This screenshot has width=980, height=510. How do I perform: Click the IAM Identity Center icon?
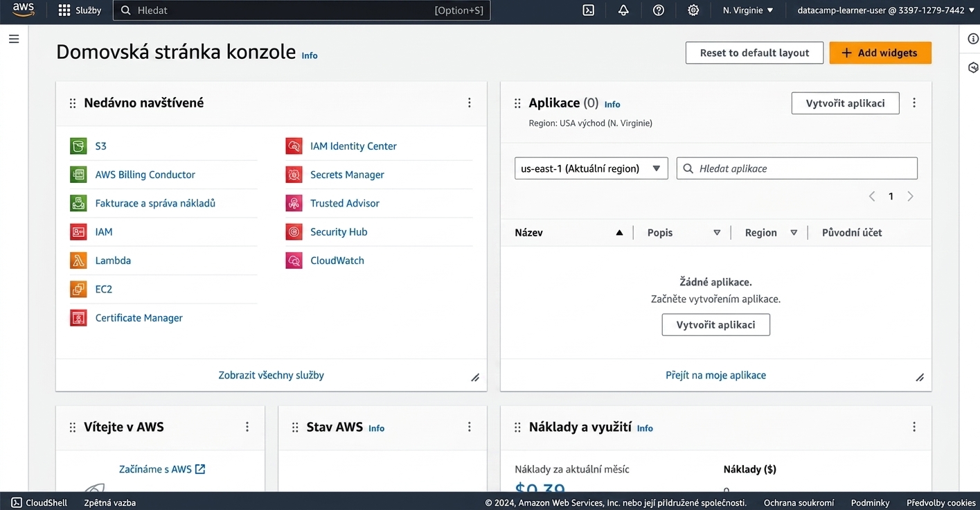point(294,146)
